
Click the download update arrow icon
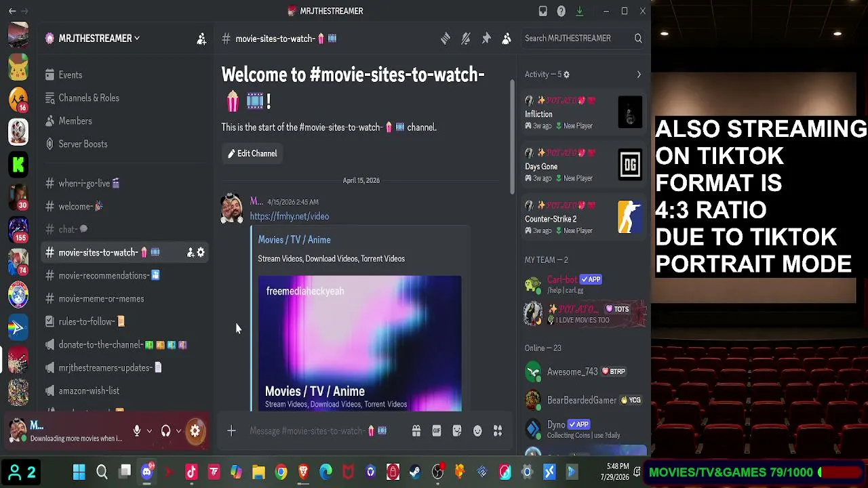coord(580,11)
